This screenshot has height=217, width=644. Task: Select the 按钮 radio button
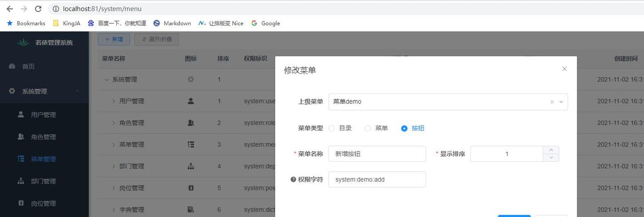(404, 128)
